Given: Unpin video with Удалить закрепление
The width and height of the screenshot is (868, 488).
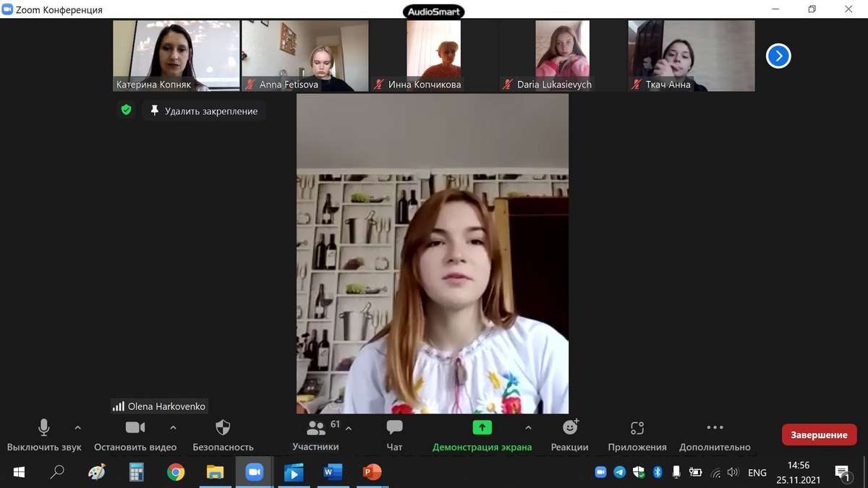Looking at the screenshot, I should point(204,111).
